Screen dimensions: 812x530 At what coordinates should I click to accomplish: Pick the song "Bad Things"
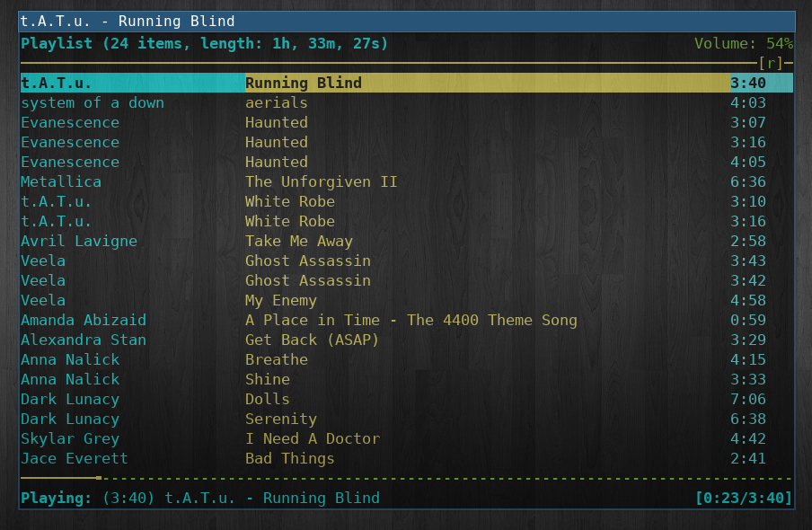pos(290,458)
